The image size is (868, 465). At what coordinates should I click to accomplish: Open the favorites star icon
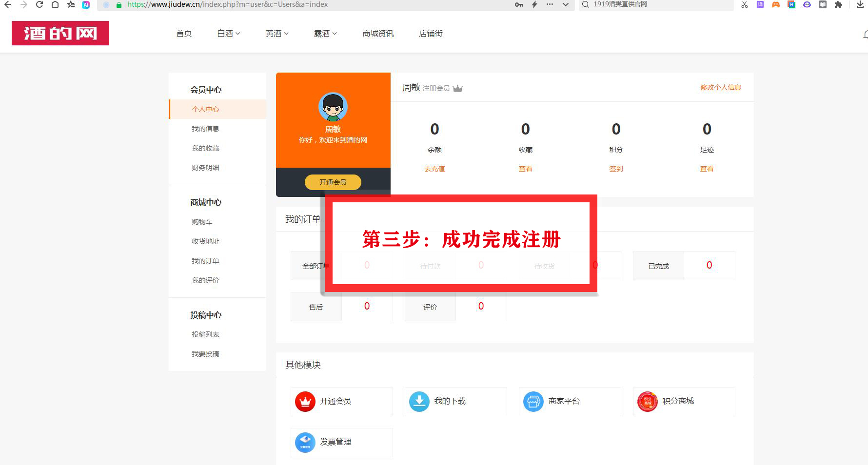(71, 4)
